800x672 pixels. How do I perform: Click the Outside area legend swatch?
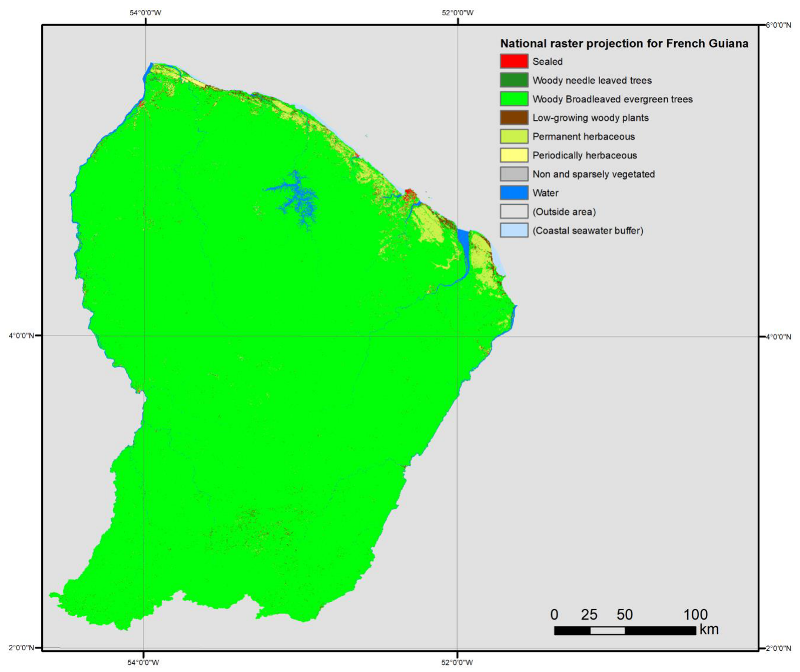pyautogui.click(x=514, y=212)
